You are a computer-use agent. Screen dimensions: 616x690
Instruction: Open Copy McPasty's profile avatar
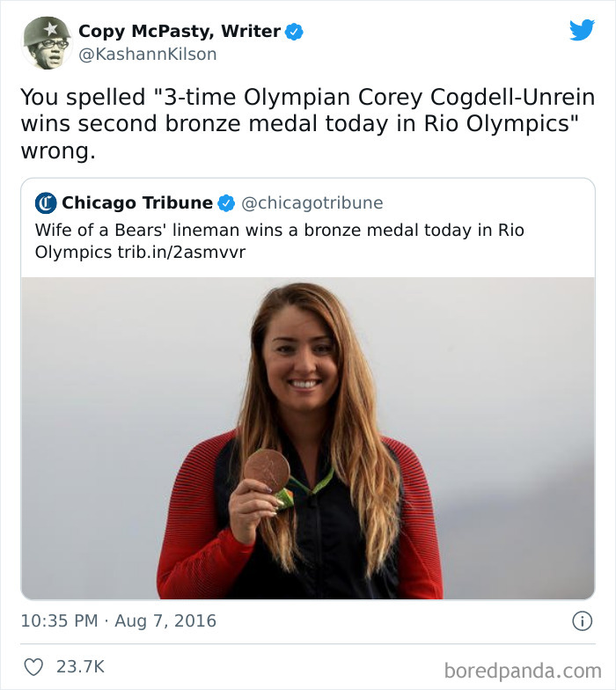coord(46,42)
